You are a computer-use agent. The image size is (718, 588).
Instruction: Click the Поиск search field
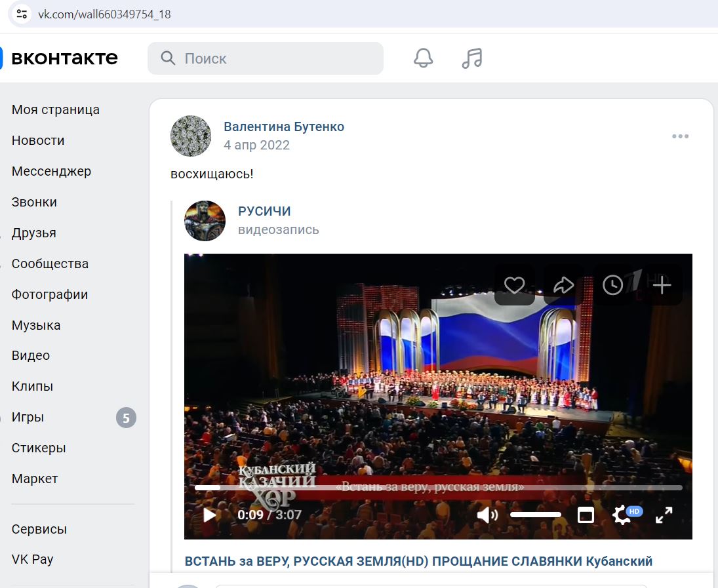(265, 58)
